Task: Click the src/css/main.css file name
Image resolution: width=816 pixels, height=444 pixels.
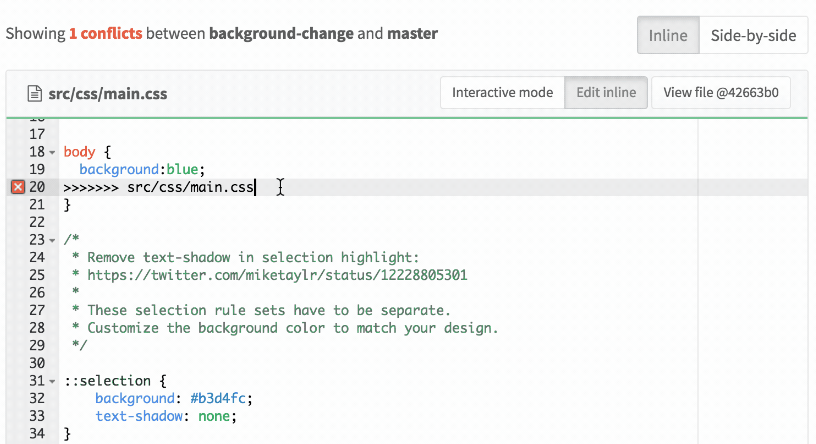Action: (x=107, y=94)
